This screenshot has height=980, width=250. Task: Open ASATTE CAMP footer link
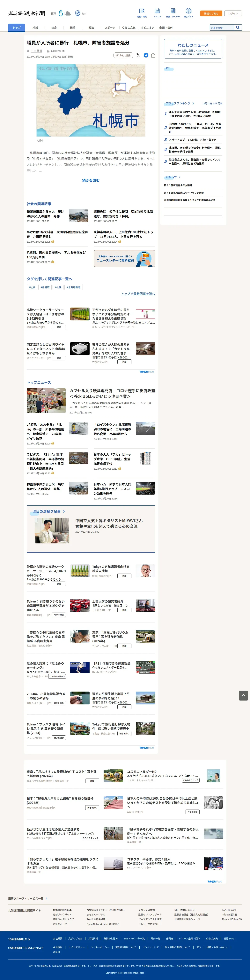230,910
